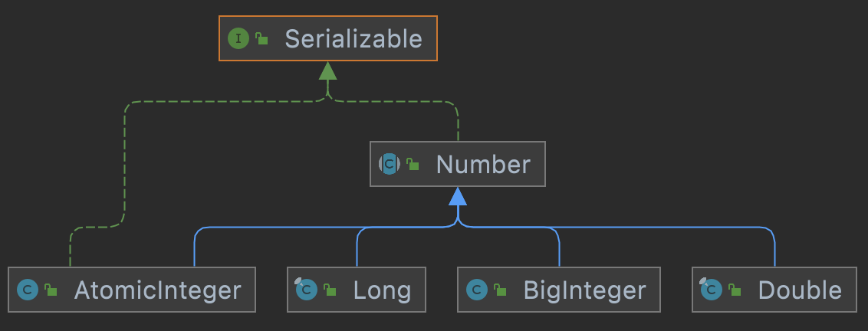
Task: Click the public lock icon on AtomicInteger
Action: (51, 290)
